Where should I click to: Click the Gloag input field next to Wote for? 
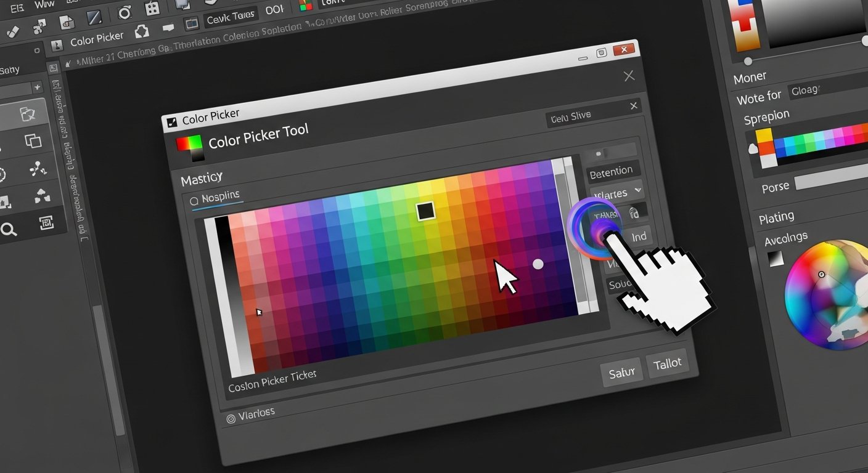[x=809, y=91]
